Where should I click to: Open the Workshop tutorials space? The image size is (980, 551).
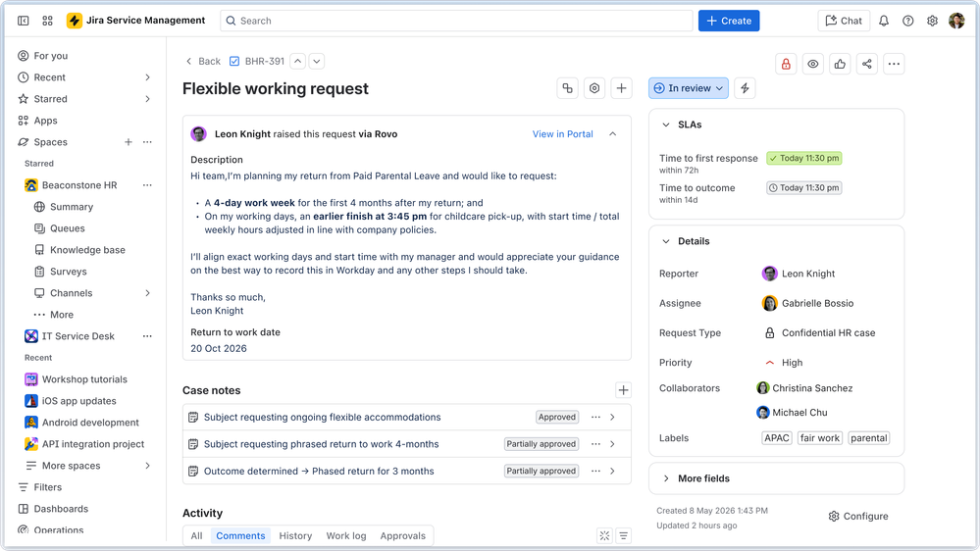(x=85, y=379)
